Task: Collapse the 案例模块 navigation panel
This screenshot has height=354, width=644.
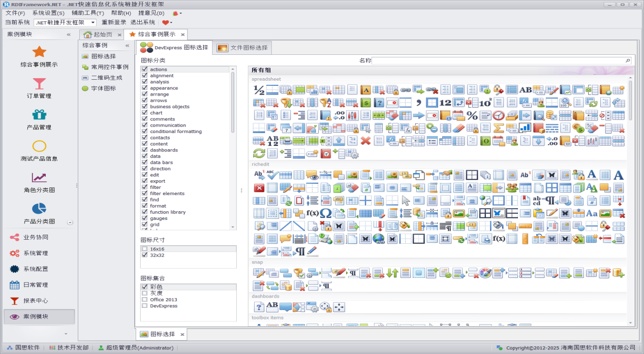Action: [x=69, y=35]
